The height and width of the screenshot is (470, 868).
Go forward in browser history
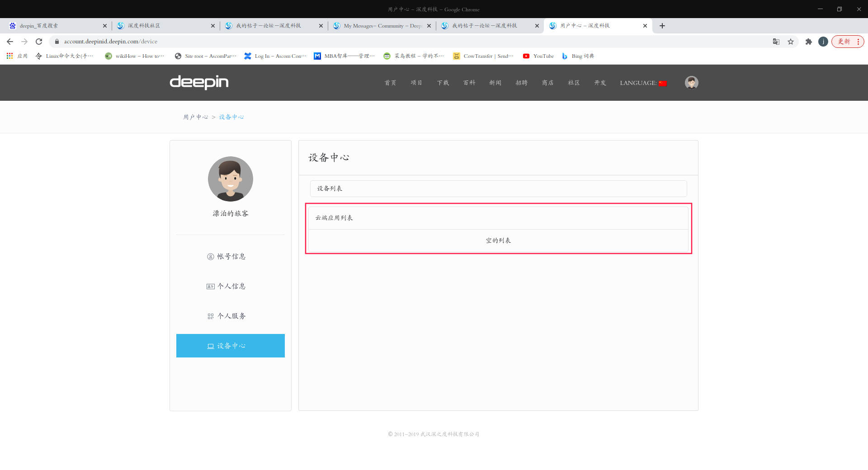(24, 42)
